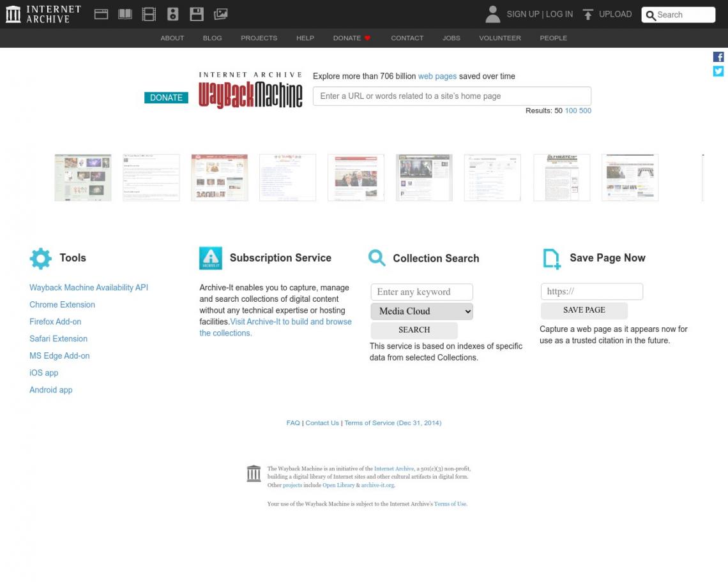This screenshot has height=582, width=728.
Task: Open the About menu item
Action: [x=172, y=38]
